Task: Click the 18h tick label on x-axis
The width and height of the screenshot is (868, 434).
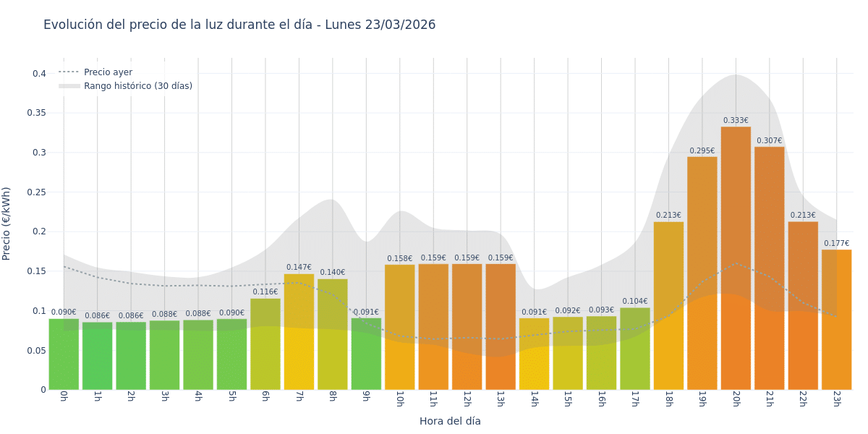Action: (668, 399)
